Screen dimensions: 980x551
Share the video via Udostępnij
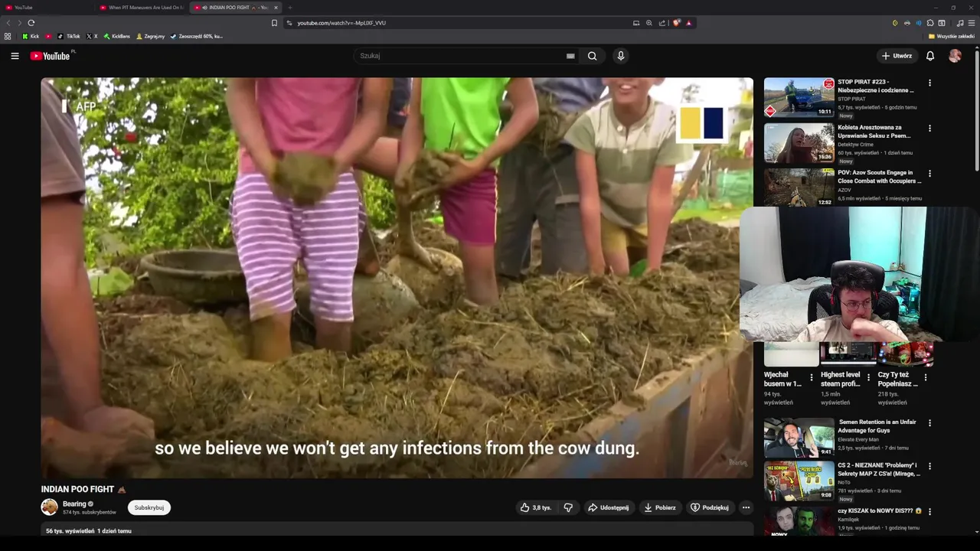click(608, 507)
